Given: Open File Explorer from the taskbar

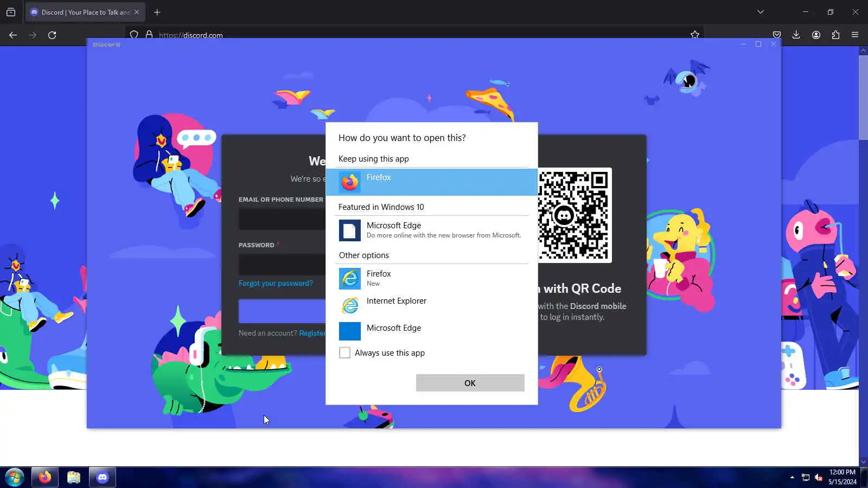Looking at the screenshot, I should (74, 477).
